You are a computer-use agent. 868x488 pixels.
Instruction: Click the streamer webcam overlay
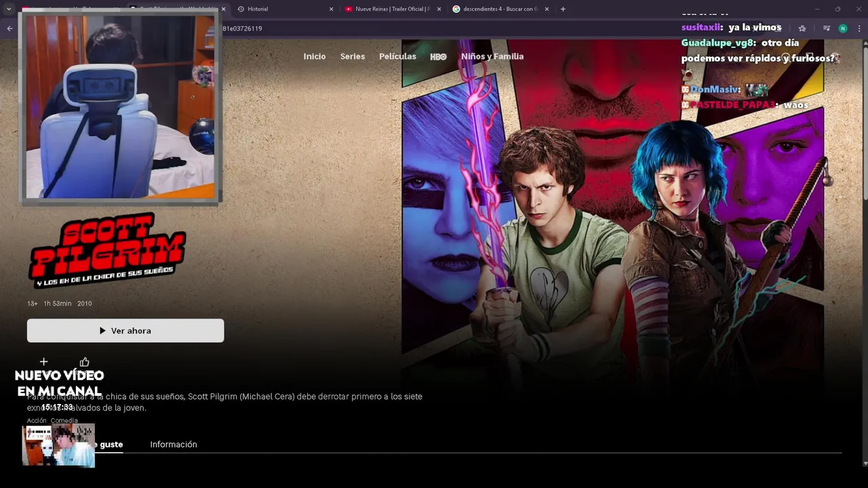121,106
